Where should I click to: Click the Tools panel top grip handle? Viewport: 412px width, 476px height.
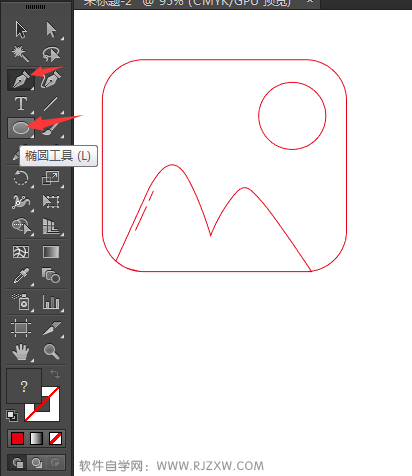point(35,7)
